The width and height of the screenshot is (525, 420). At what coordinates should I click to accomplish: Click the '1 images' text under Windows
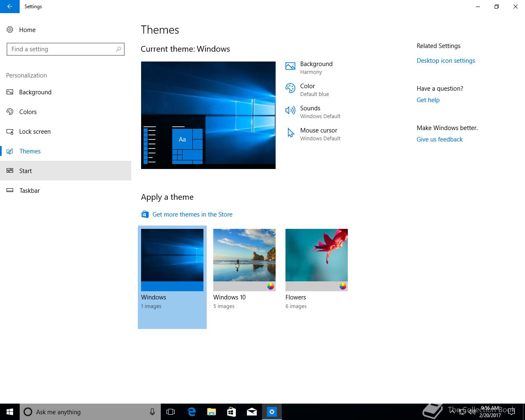coord(151,306)
